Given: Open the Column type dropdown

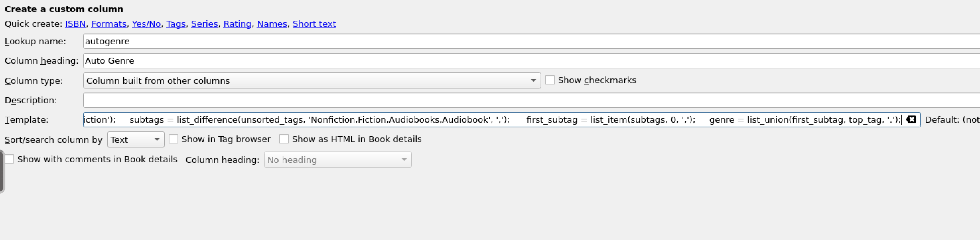Looking at the screenshot, I should click(x=311, y=81).
